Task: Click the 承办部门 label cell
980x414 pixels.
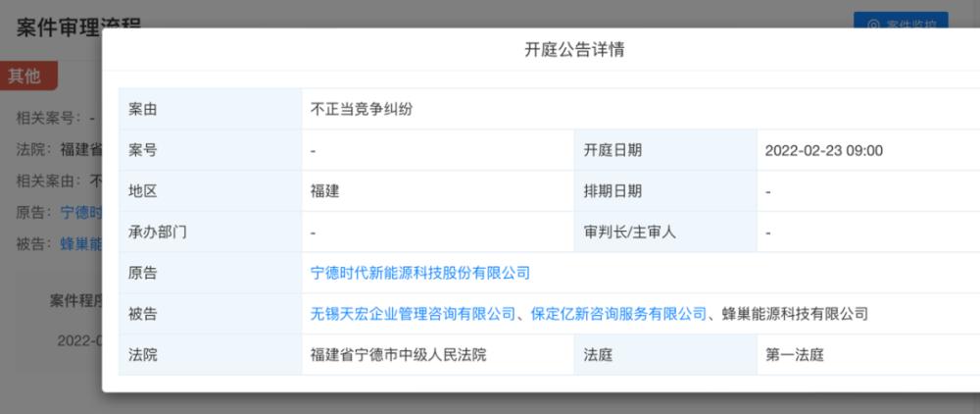Action: click(x=211, y=232)
